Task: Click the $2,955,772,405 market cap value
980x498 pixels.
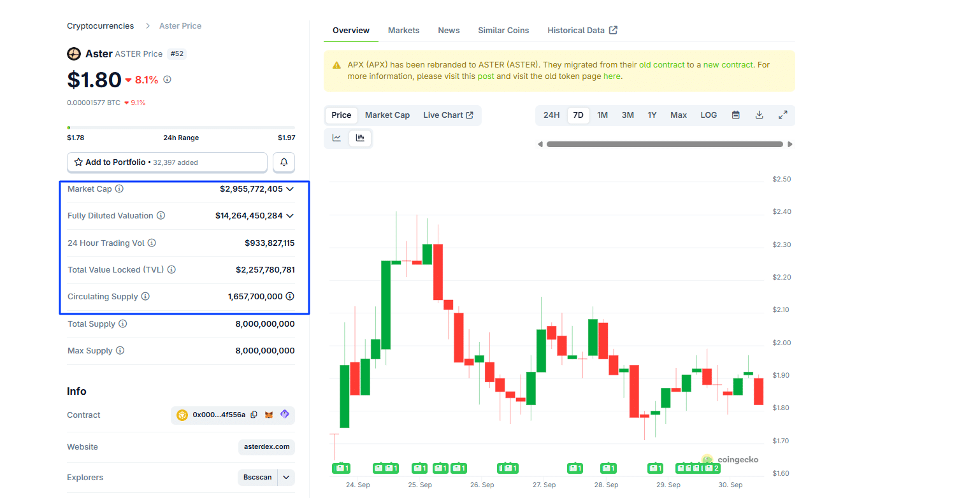Action: 251,189
